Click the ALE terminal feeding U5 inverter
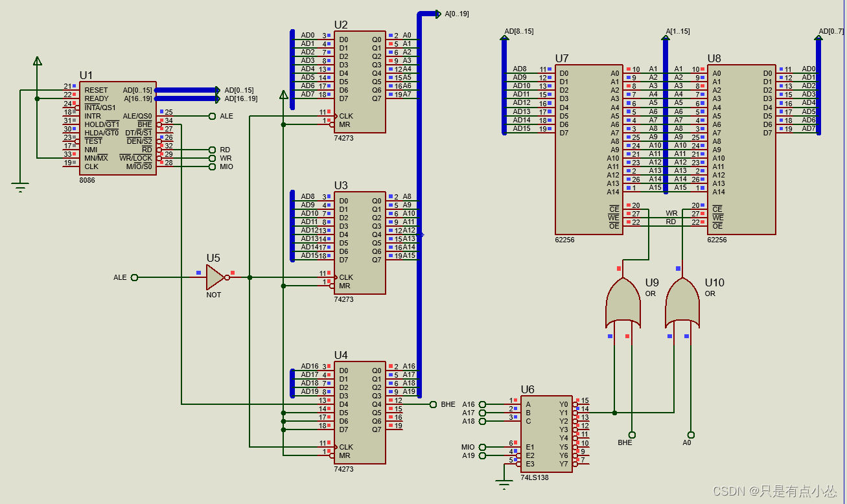847x504 pixels. pos(134,277)
